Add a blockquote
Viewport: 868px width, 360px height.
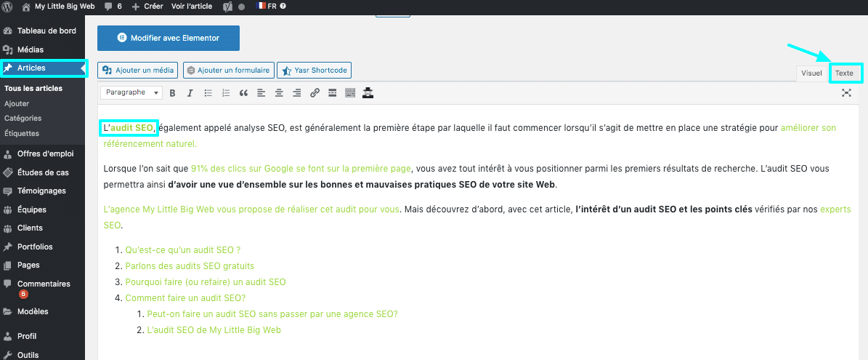pos(243,93)
